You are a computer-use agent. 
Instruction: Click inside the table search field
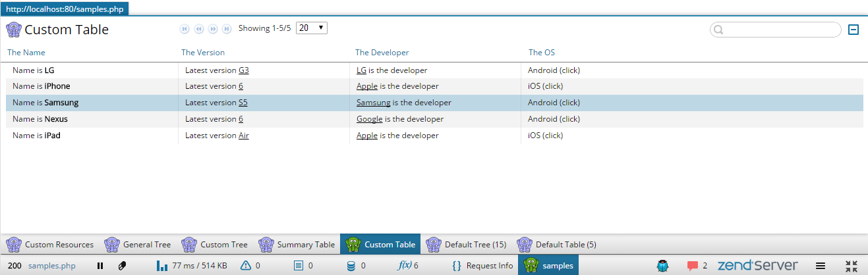(776, 30)
